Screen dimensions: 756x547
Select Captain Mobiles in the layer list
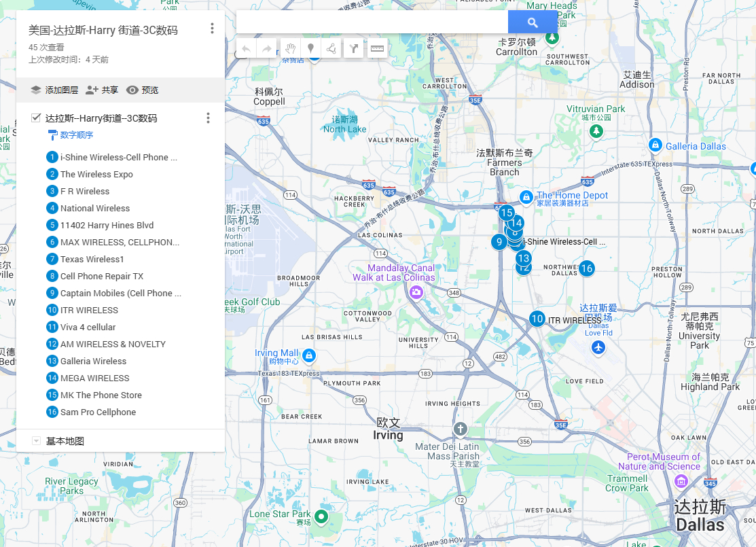coord(120,293)
